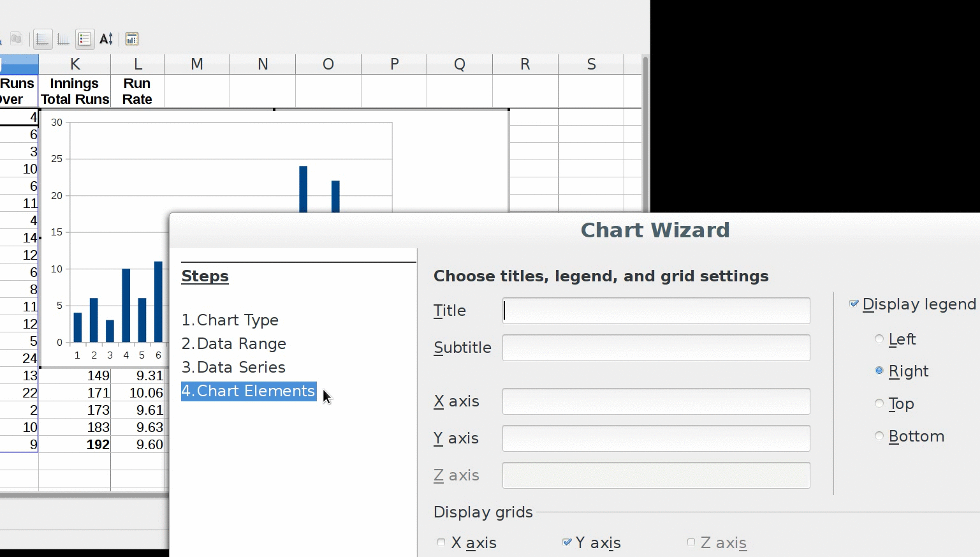Open the Data Range step
980x557 pixels.
click(x=234, y=344)
